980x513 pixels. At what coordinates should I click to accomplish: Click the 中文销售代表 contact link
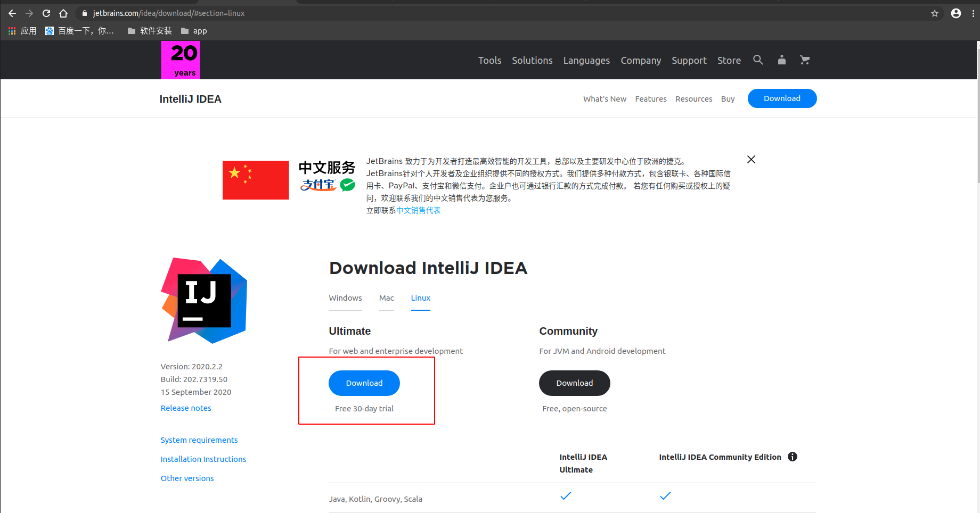pos(419,210)
